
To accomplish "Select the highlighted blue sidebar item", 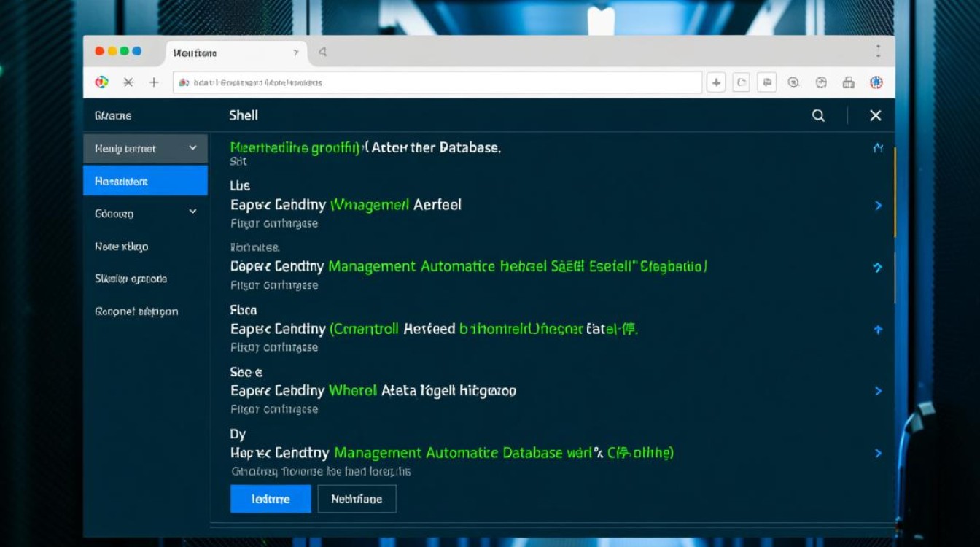I will click(145, 181).
